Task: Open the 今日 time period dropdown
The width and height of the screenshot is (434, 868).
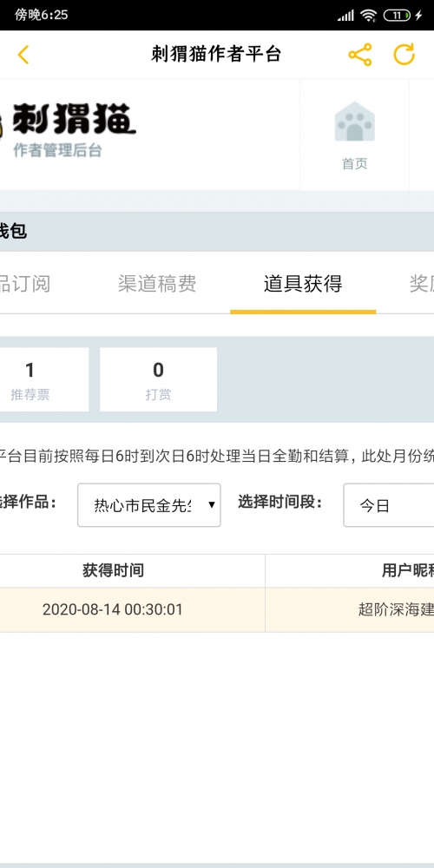Action: pos(389,505)
